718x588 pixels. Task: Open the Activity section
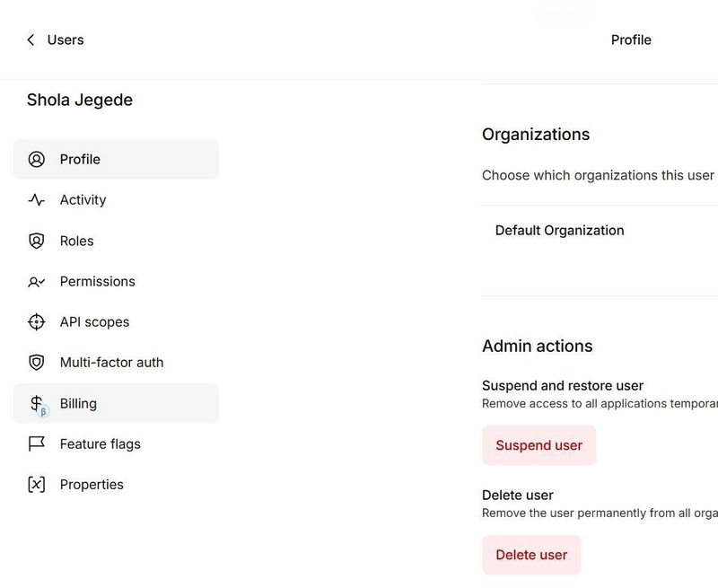click(117, 200)
